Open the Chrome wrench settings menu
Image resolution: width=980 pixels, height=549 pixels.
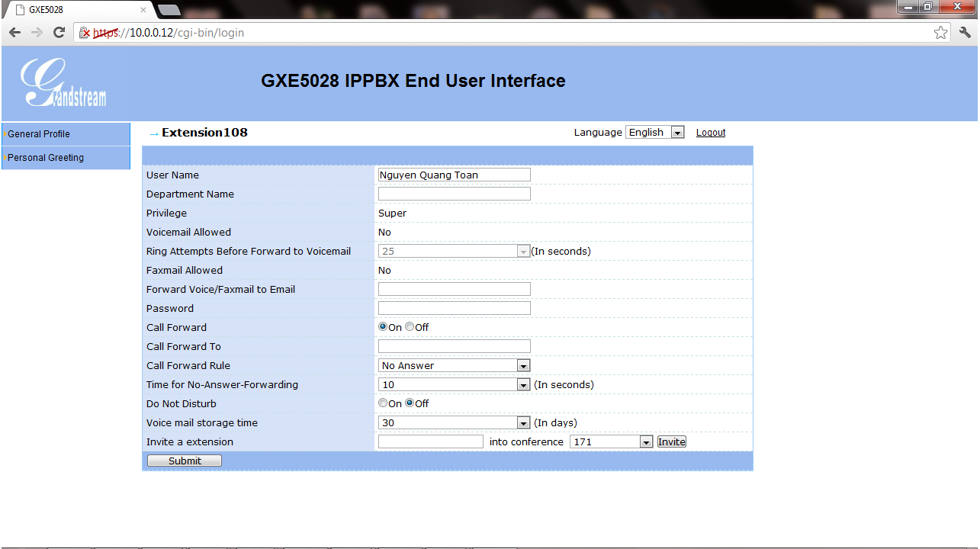tap(965, 33)
